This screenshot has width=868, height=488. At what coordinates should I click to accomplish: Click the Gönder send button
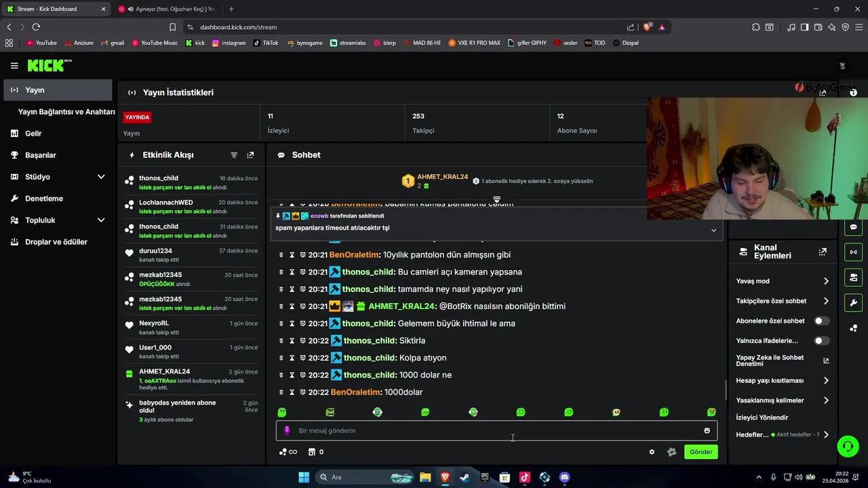701,452
